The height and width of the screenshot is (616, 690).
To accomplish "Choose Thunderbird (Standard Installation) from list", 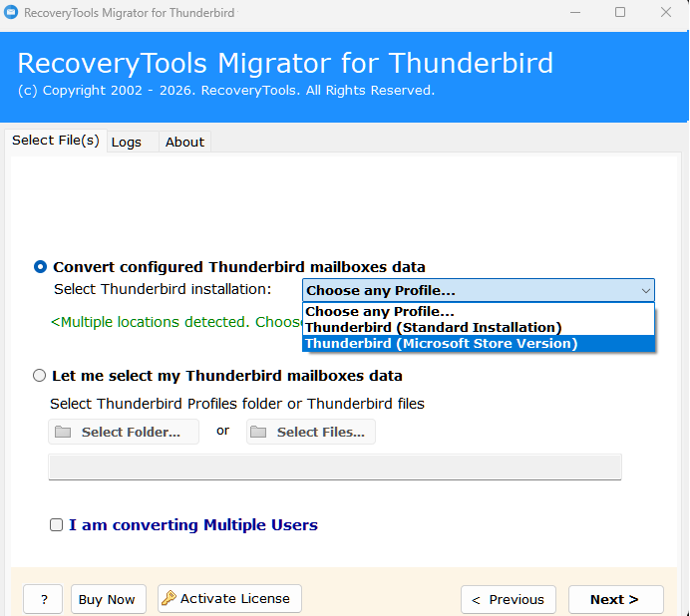I will 479,327.
